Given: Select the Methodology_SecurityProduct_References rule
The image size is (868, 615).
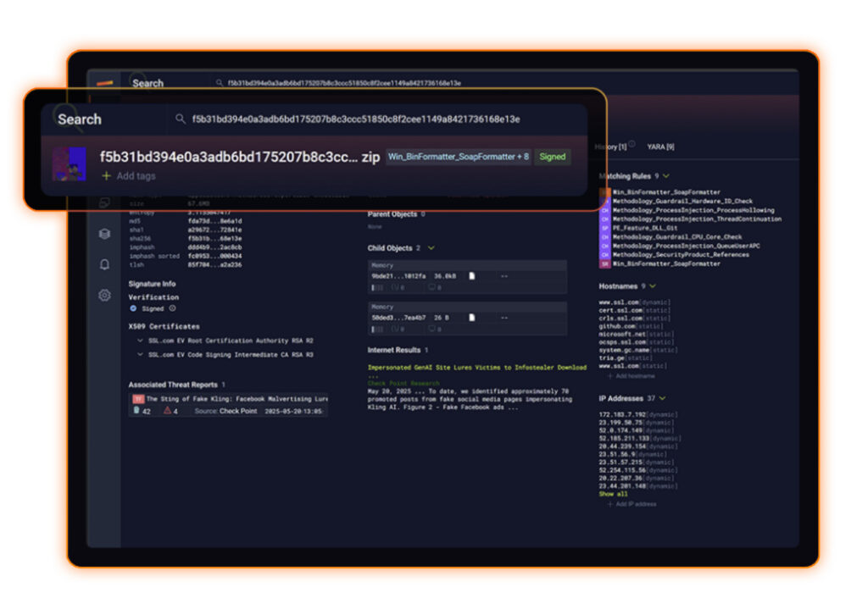Looking at the screenshot, I should [x=681, y=254].
